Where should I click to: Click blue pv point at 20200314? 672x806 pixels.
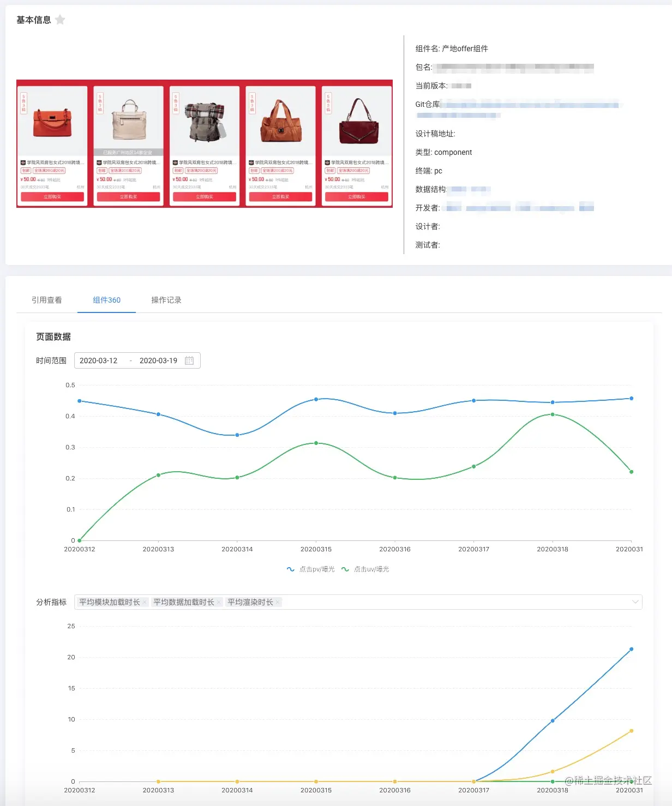237,435
